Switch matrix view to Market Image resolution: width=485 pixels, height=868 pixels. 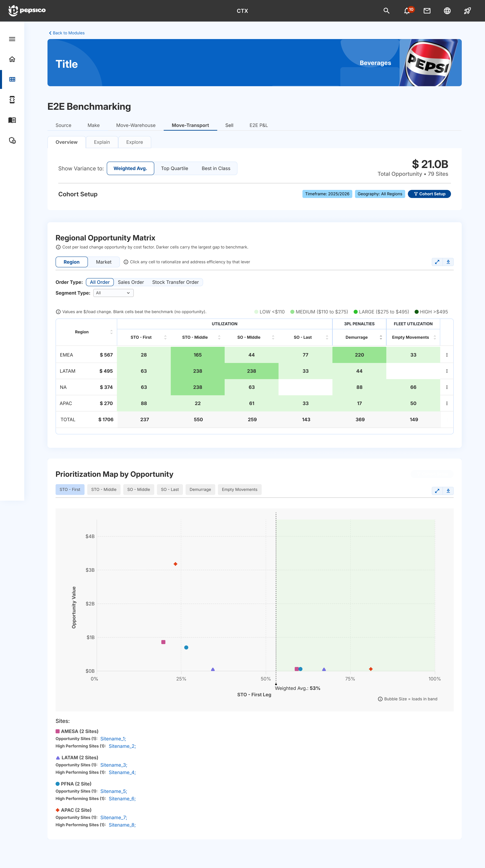pos(103,262)
